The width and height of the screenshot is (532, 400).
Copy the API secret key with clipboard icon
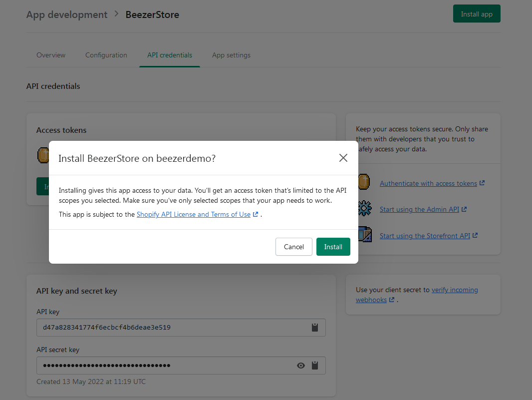[315, 366]
